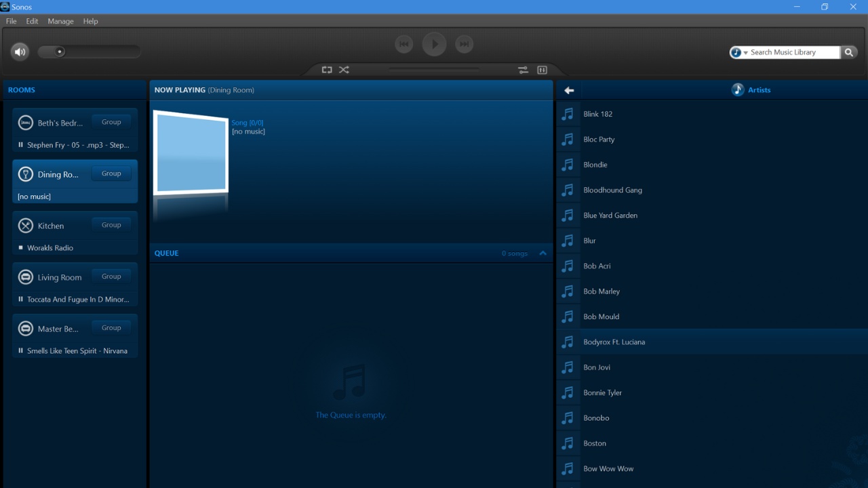Toggle repeat mode
Screen dimensions: 868x488
coord(327,70)
